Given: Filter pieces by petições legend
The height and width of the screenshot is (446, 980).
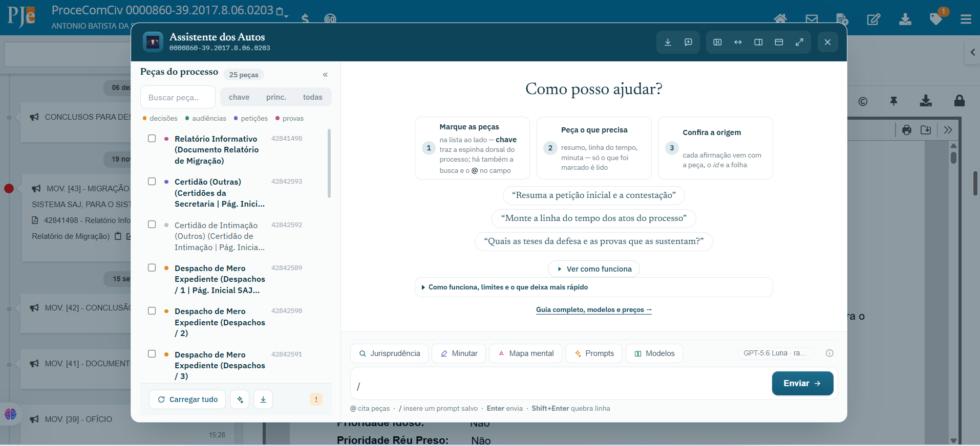Looking at the screenshot, I should tap(251, 118).
